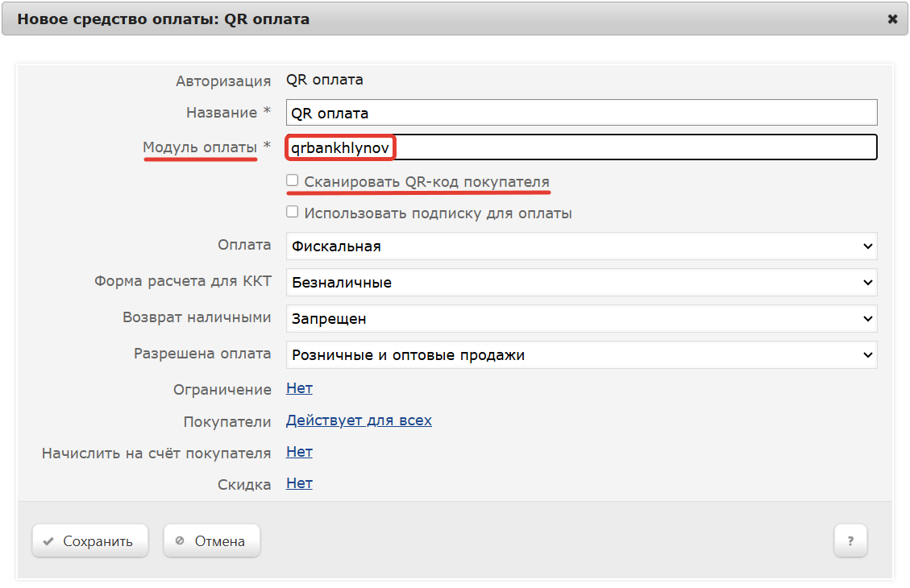This screenshot has width=910, height=588.
Task: Close the QR оплата dialog with the X icon
Action: (892, 19)
